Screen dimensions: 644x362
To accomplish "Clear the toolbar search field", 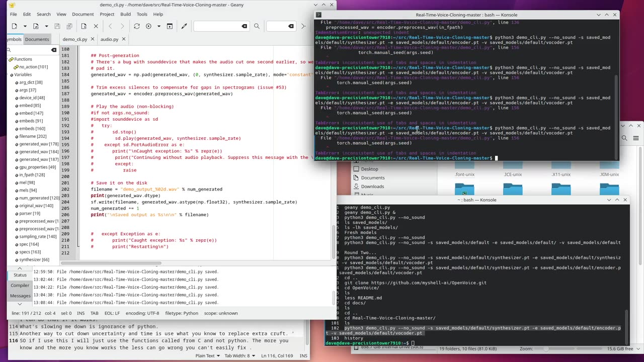I will (x=244, y=26).
